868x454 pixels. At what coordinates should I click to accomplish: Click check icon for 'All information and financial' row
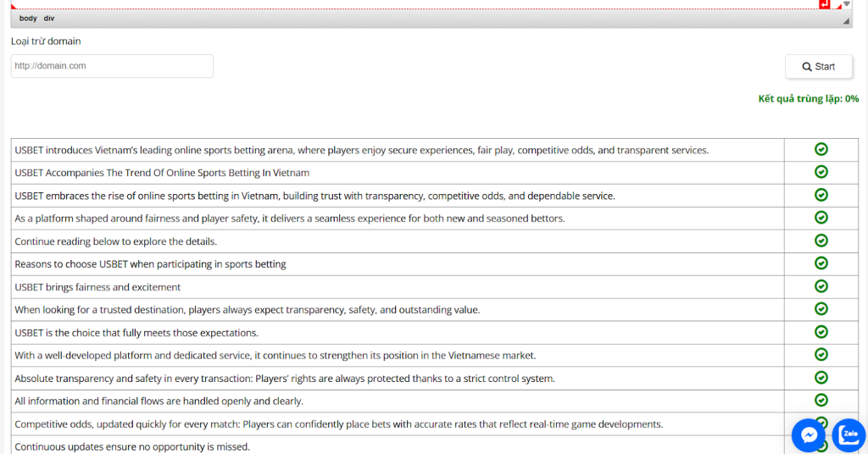[821, 400]
